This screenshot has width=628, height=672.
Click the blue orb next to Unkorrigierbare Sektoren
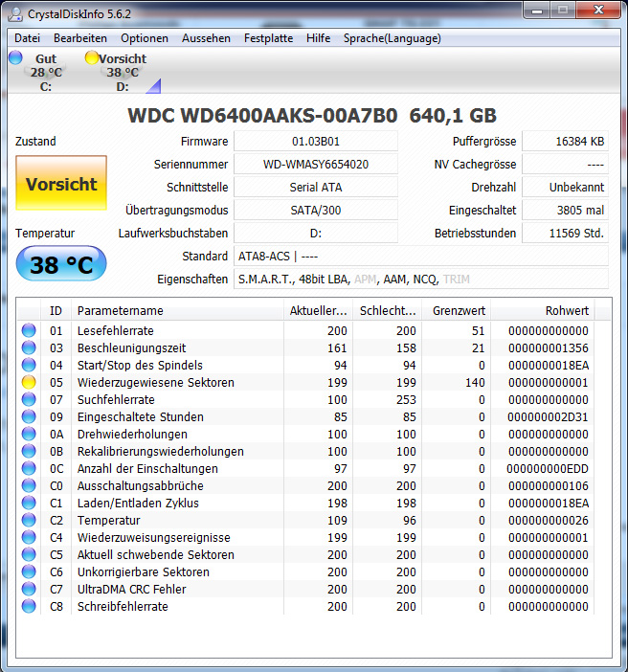pos(29,571)
